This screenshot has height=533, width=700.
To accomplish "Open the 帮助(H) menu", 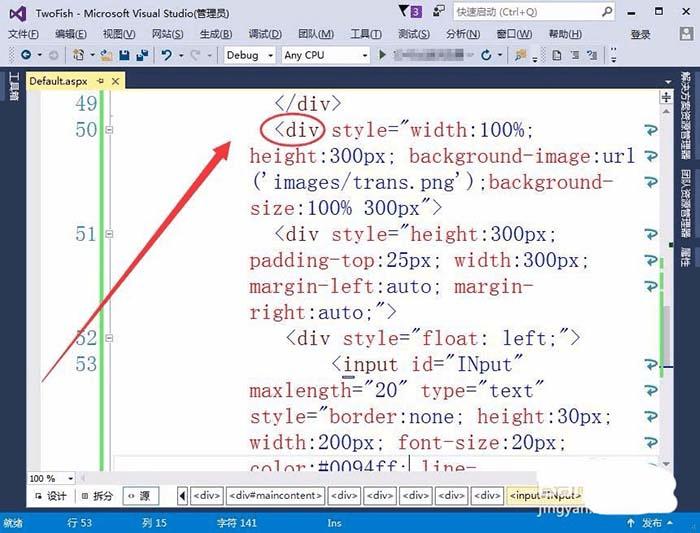I will [x=565, y=34].
